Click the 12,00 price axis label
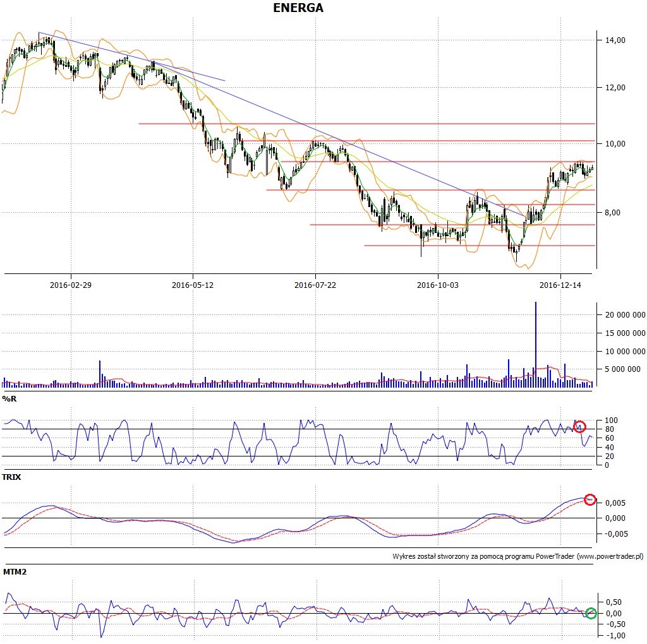The height and width of the screenshot is (644, 647). click(x=615, y=87)
